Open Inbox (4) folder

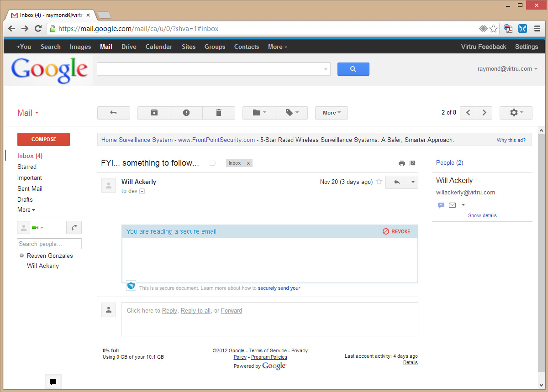click(30, 156)
